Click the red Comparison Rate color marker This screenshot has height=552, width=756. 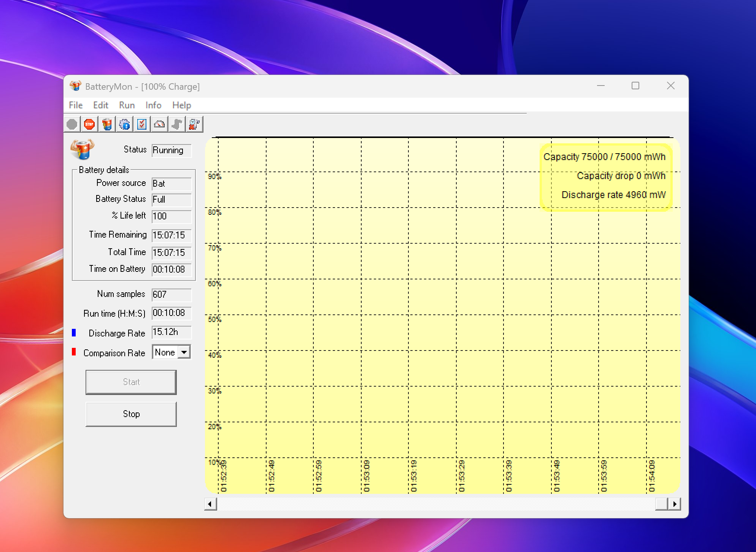[74, 352]
